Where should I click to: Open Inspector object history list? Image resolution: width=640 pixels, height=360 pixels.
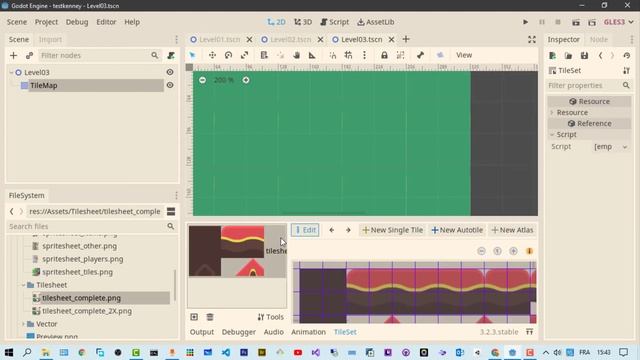point(627,56)
